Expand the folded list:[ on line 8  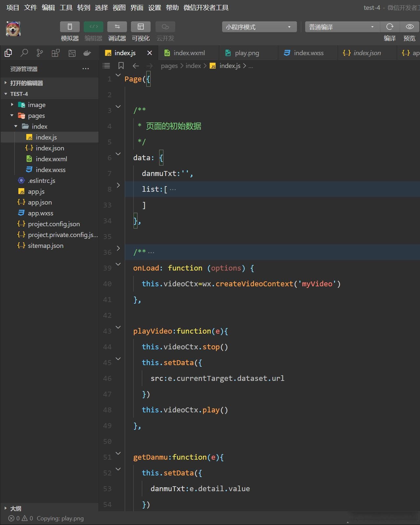[x=118, y=186]
